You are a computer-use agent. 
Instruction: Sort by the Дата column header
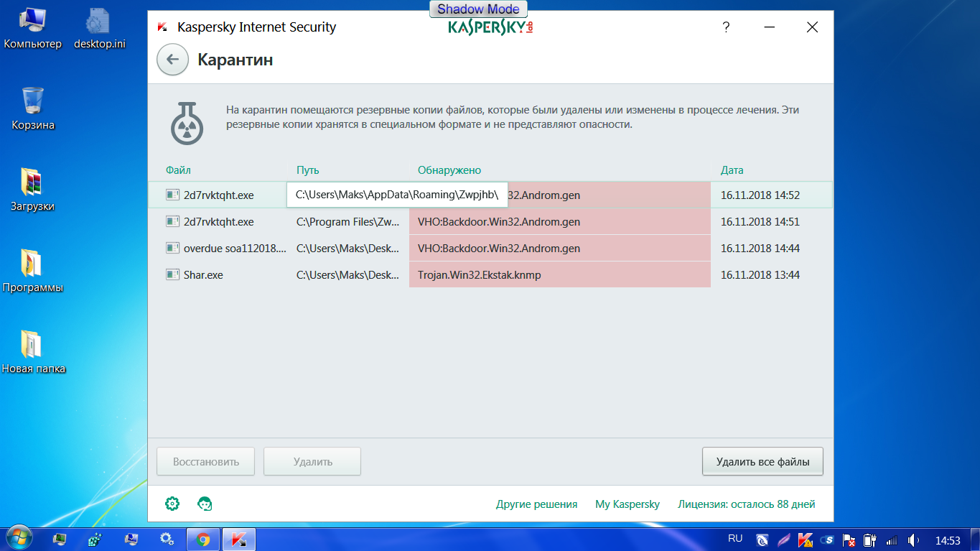tap(732, 170)
